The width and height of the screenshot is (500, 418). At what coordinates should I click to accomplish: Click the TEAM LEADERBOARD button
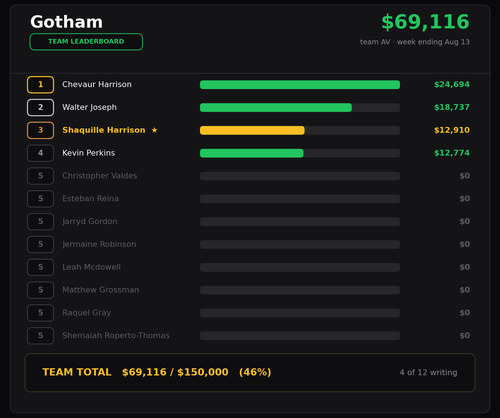click(x=86, y=42)
